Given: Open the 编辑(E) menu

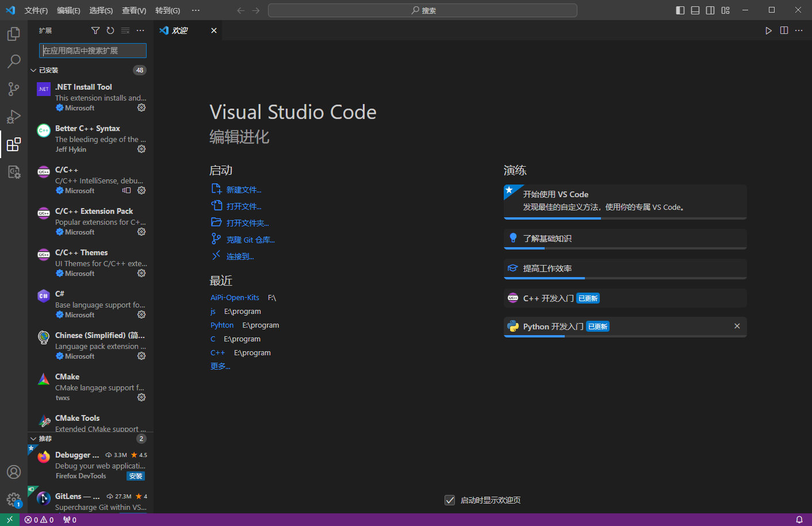Looking at the screenshot, I should tap(68, 10).
